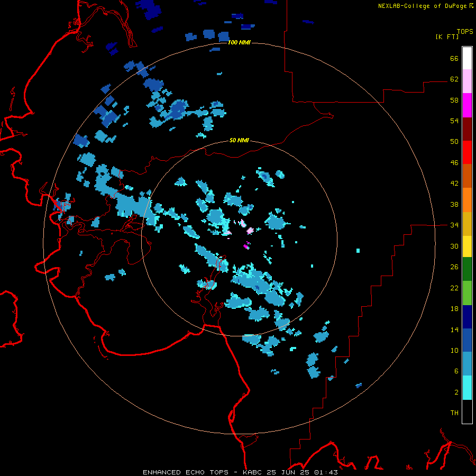Viewport: 476px width, 476px height.
Task: Click the light pink legend swatch
Action: point(467,81)
